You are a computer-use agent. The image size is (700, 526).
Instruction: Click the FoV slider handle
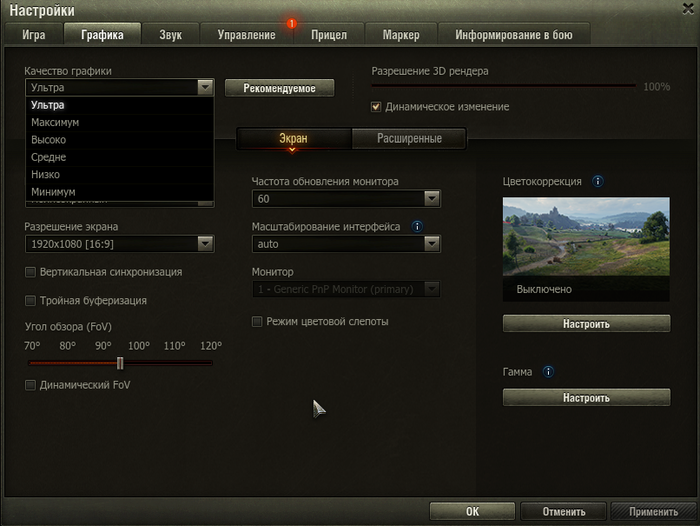pos(120,363)
